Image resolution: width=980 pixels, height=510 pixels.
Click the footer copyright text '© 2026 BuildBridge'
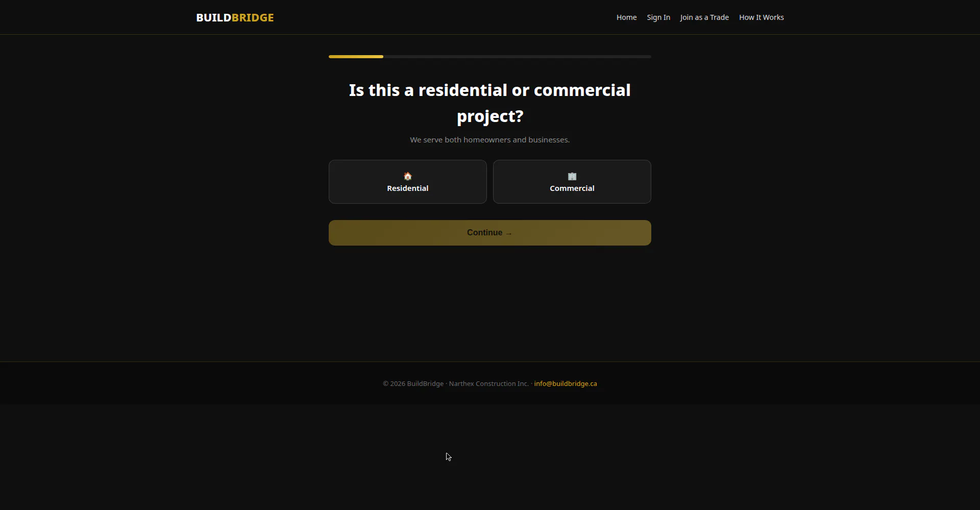click(x=413, y=383)
